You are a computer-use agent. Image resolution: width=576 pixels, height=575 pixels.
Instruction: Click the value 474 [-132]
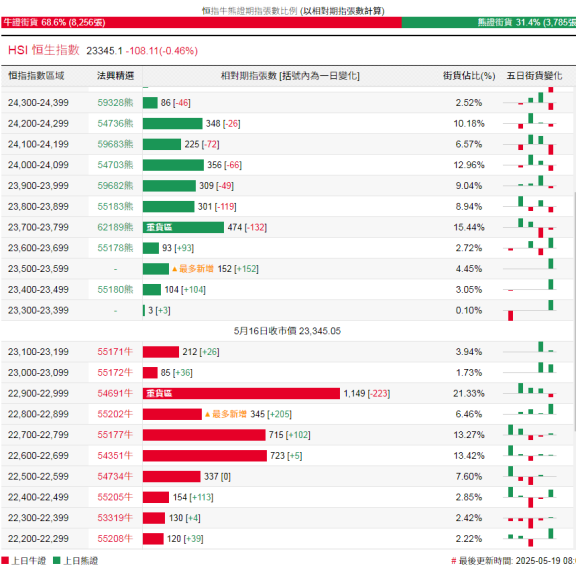click(x=247, y=227)
